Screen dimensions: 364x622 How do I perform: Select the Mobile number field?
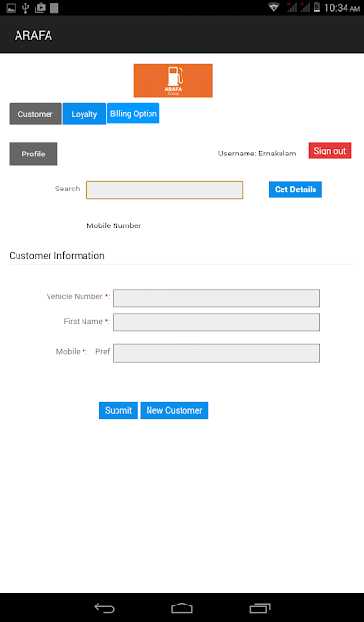coord(216,353)
